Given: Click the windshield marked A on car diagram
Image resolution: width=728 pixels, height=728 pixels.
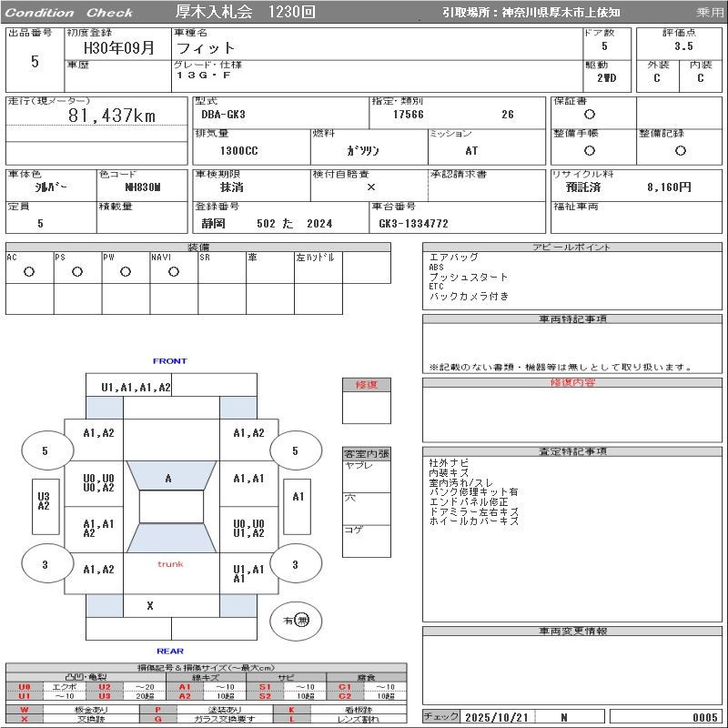Looking at the screenshot, I should click(x=169, y=478).
